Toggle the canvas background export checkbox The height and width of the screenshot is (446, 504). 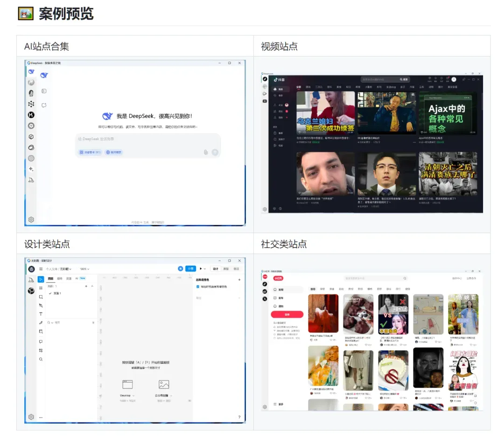pyautogui.click(x=198, y=286)
